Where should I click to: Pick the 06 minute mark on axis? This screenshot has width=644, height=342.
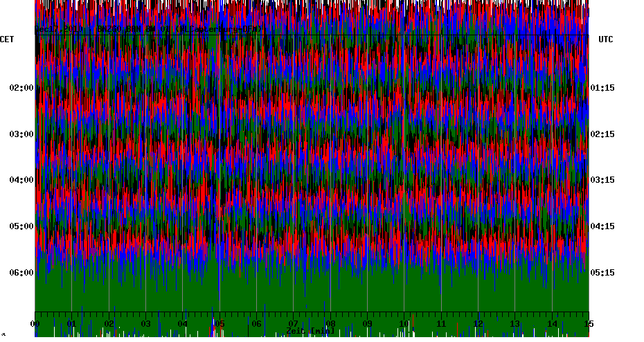click(x=257, y=323)
